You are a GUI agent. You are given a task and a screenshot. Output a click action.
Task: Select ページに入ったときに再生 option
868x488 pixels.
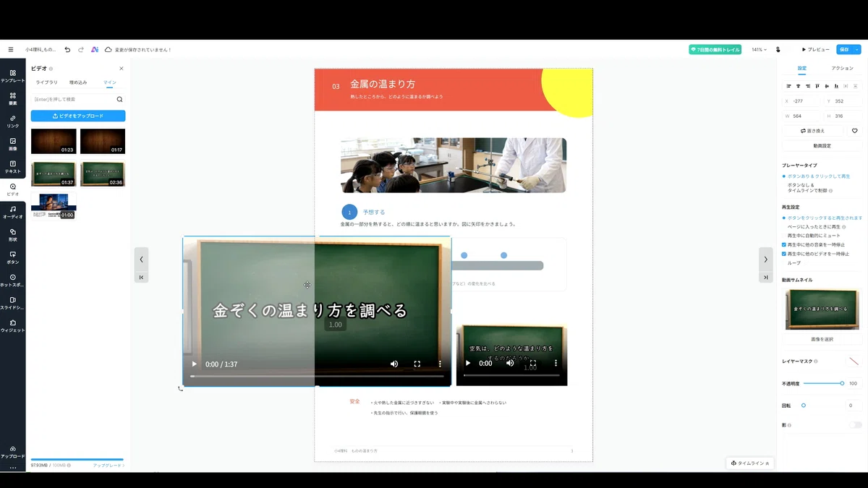pyautogui.click(x=815, y=227)
